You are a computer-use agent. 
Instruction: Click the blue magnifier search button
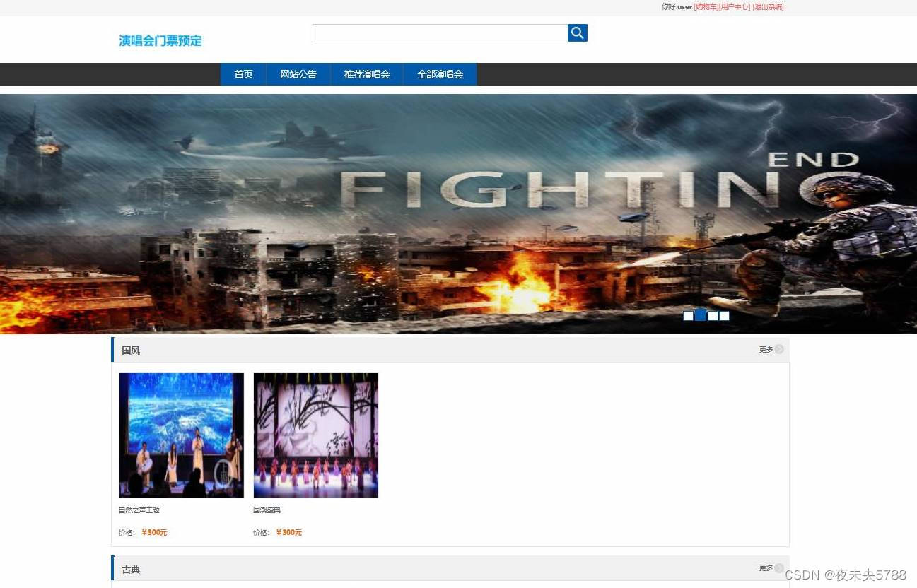coord(578,33)
